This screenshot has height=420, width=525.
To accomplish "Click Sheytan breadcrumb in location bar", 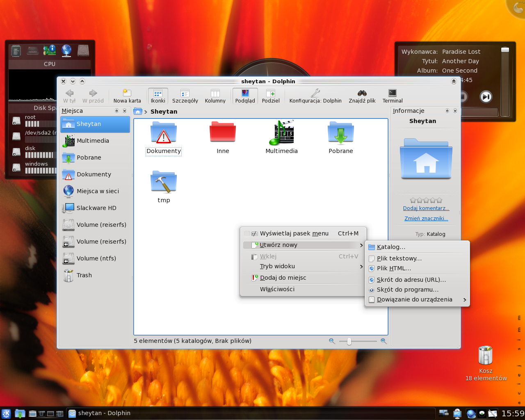I will [x=164, y=112].
